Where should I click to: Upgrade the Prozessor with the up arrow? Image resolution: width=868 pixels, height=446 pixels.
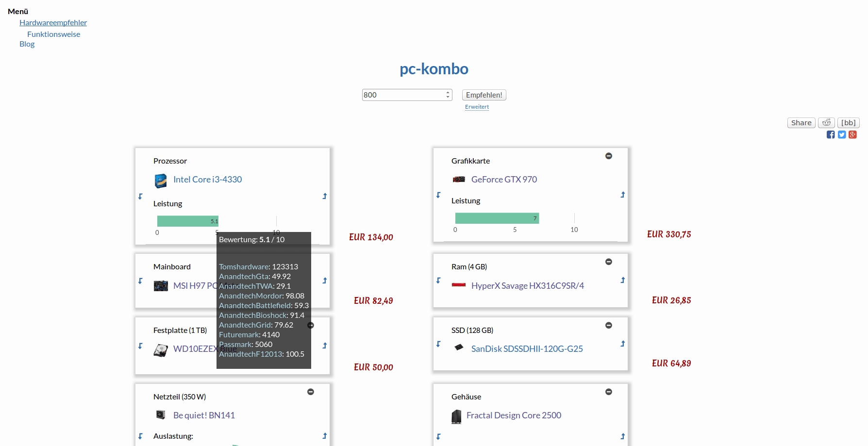[x=325, y=196]
